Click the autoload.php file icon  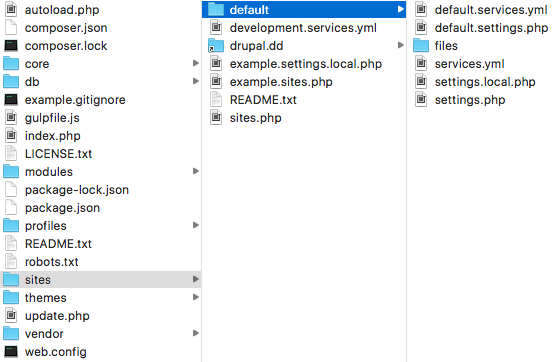(11, 10)
